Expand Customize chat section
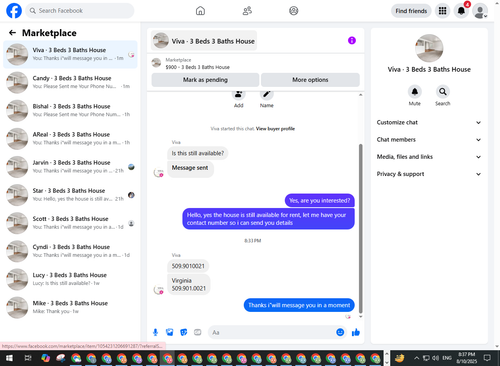The height and width of the screenshot is (366, 500). pos(429,122)
